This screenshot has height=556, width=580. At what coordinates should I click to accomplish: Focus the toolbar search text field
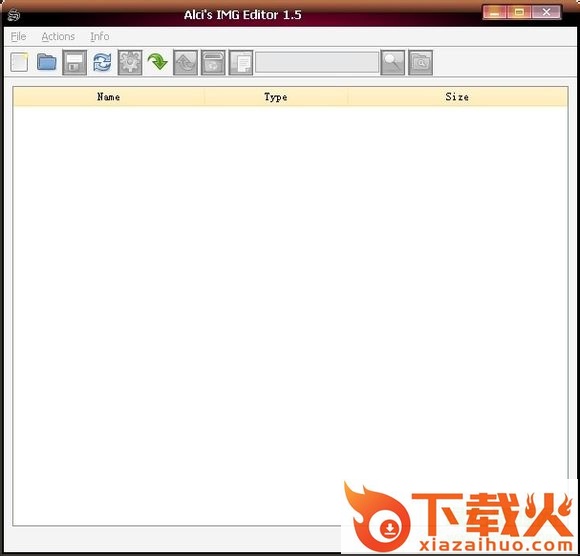[x=317, y=62]
